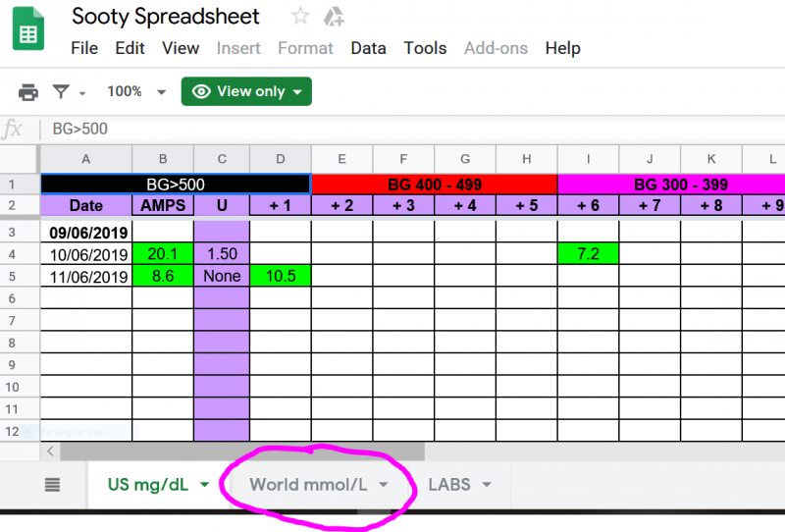
Task: Open the all sheets list icon
Action: 53,485
